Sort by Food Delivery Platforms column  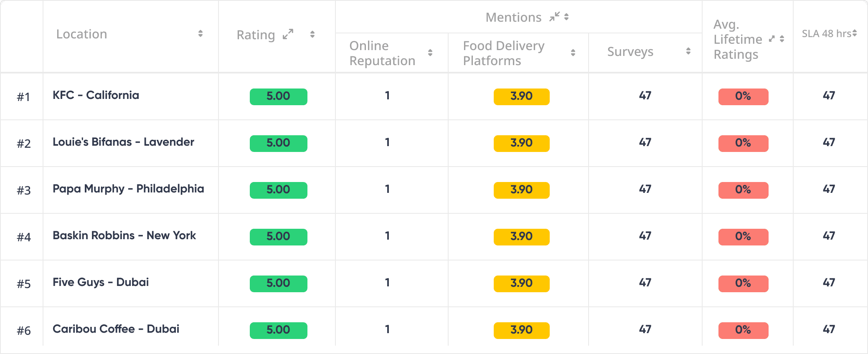click(573, 53)
